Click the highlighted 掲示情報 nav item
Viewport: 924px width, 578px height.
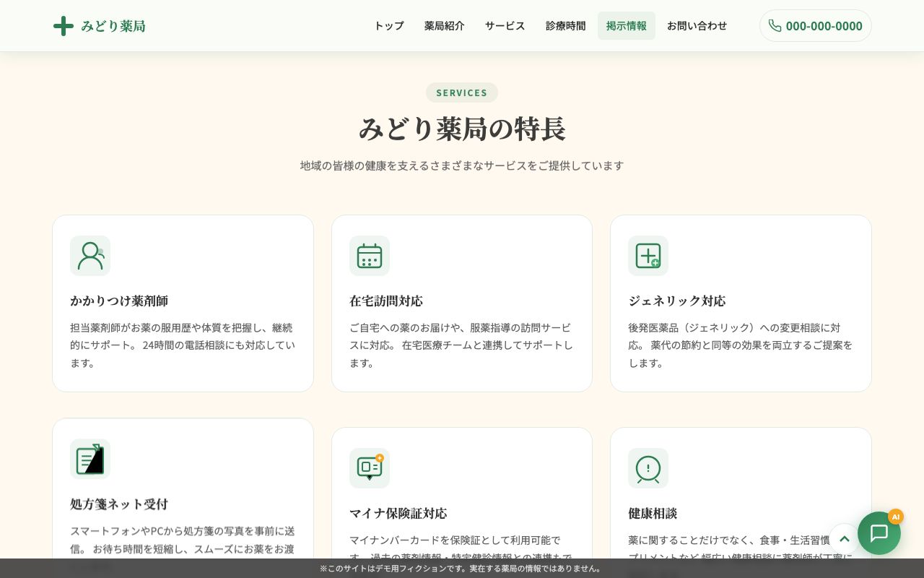tap(626, 25)
